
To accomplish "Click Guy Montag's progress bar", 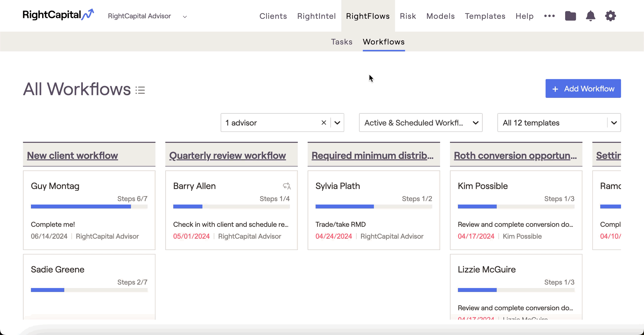I will click(89, 207).
